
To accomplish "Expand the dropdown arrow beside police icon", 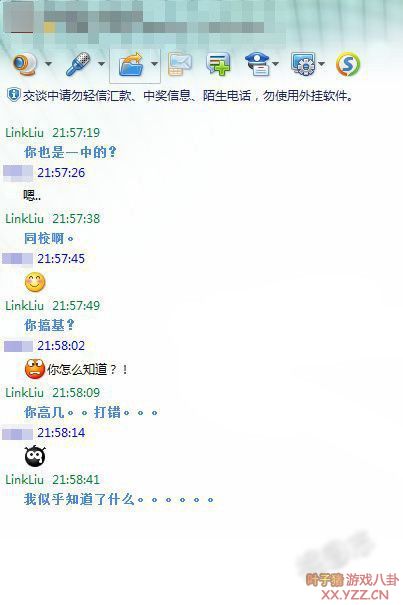I will click(276, 64).
